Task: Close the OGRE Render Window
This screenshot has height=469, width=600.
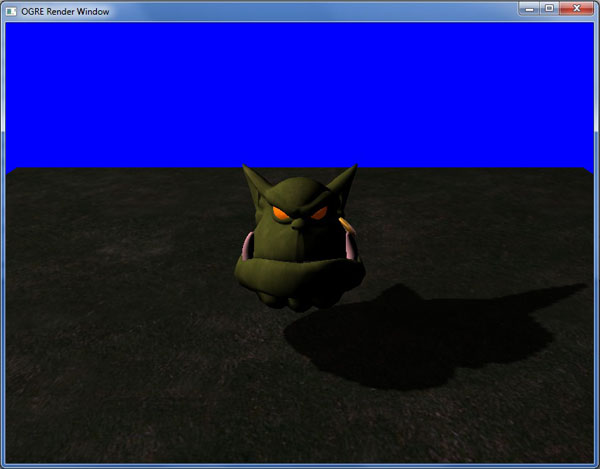Action: pos(577,8)
